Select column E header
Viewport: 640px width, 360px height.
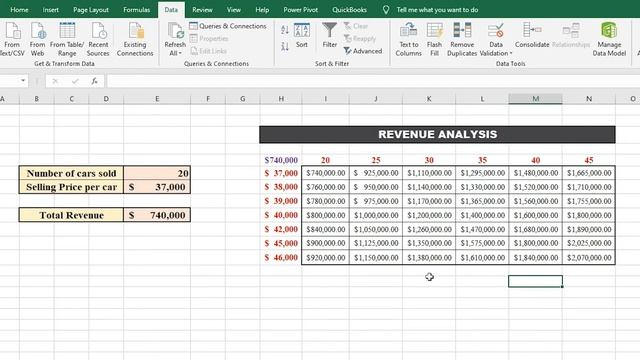(x=157, y=99)
